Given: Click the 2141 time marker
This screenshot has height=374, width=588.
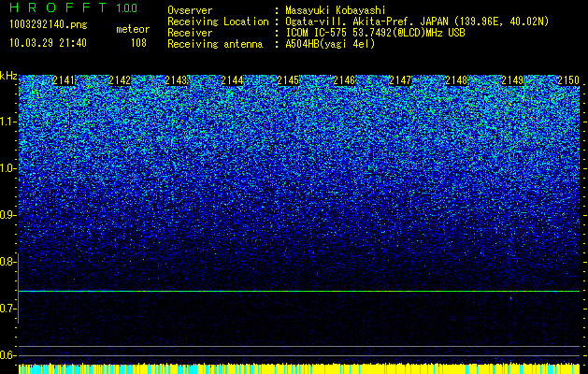Looking at the screenshot, I should tap(64, 80).
